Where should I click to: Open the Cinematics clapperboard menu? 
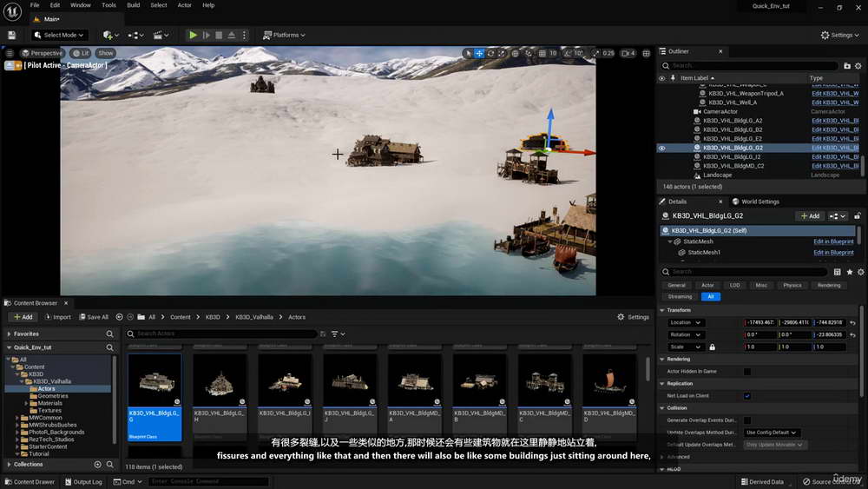point(161,35)
